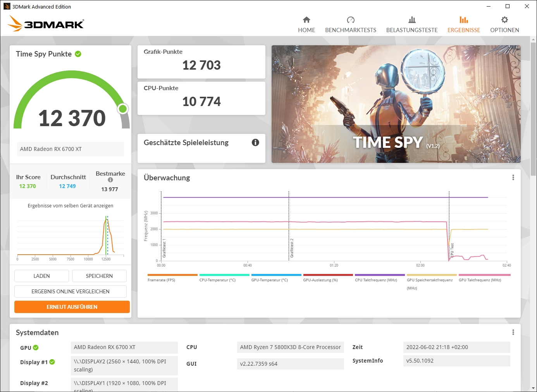Click the 3DMark logo in the top left
Image resolution: width=537 pixels, height=392 pixels.
45,24
